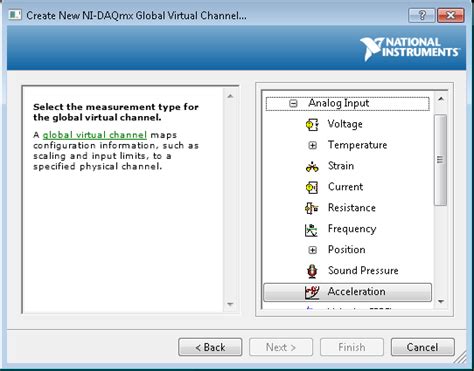This screenshot has width=474, height=371.
Task: Select Voltage measurement type
Action: 345,124
